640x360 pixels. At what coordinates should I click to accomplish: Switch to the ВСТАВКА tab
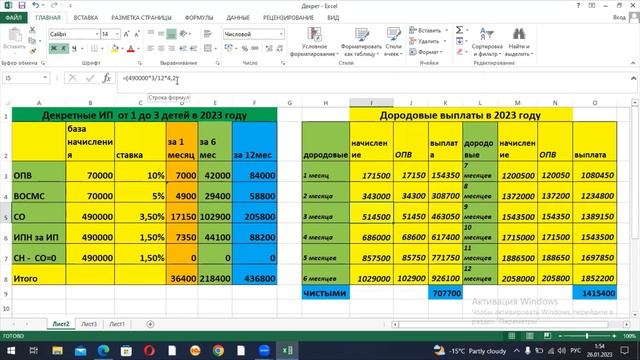pos(86,18)
